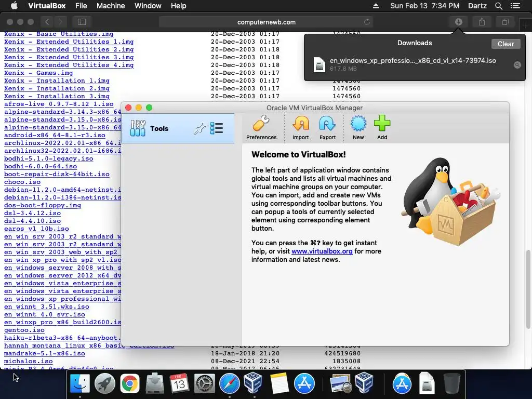Click the pin icon beside Tools
Viewport: 532px width, 399px height.
(x=200, y=129)
